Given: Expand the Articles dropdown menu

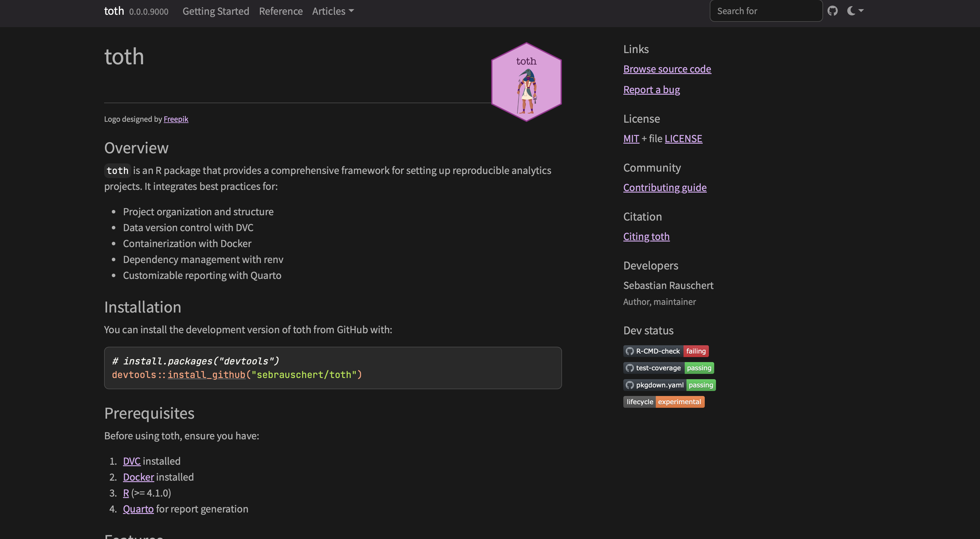Looking at the screenshot, I should [333, 11].
